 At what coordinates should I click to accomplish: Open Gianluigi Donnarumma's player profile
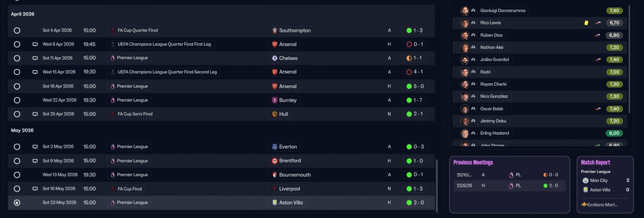tap(502, 11)
